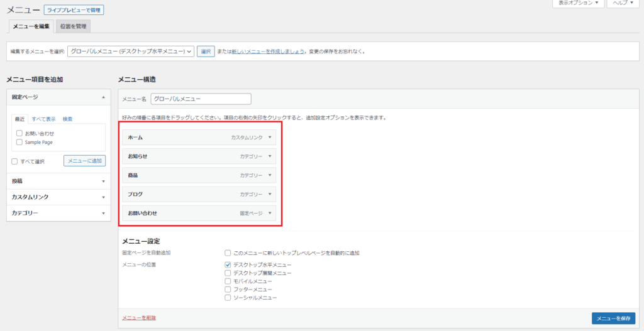
Task: Check フッターメニュー location
Action: 228,290
